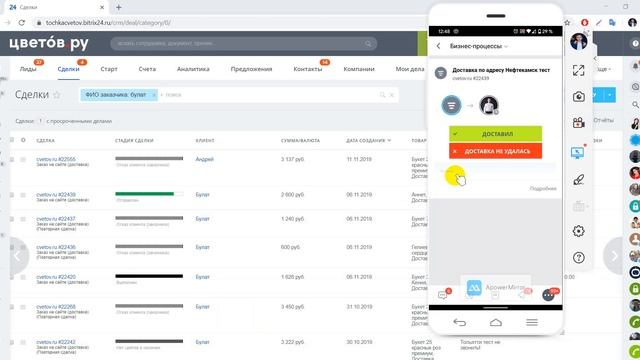Open deal link cvetov.ru #22420
This screenshot has height=360, width=640.
pyautogui.click(x=56, y=277)
